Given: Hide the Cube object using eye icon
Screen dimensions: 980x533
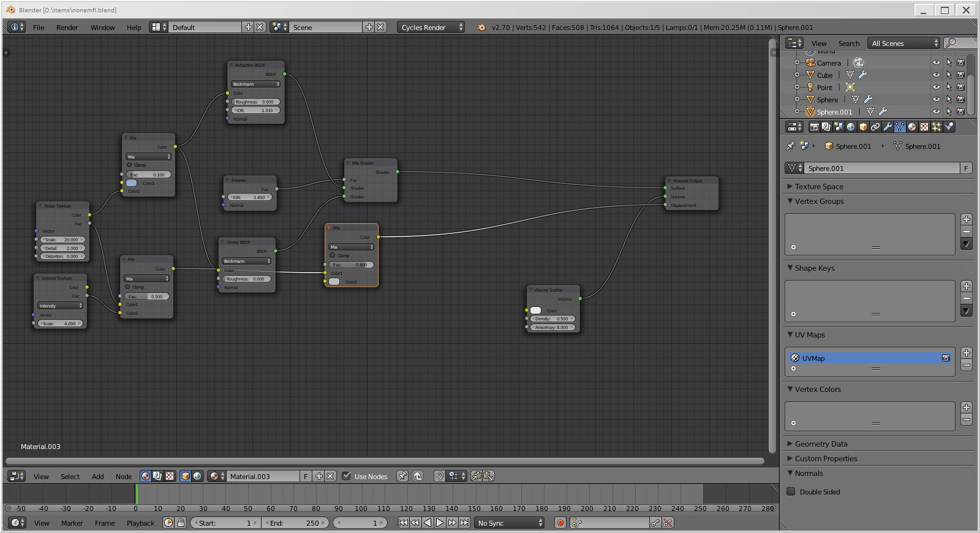Looking at the screenshot, I should (x=936, y=75).
